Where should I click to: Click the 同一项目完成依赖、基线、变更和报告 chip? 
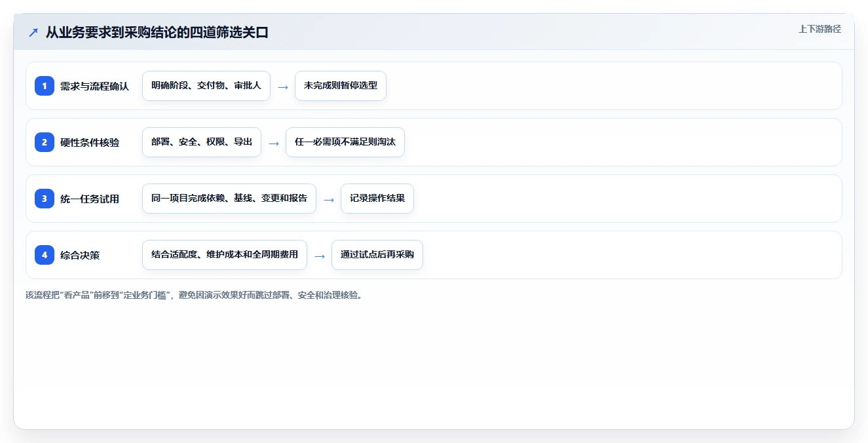[229, 199]
